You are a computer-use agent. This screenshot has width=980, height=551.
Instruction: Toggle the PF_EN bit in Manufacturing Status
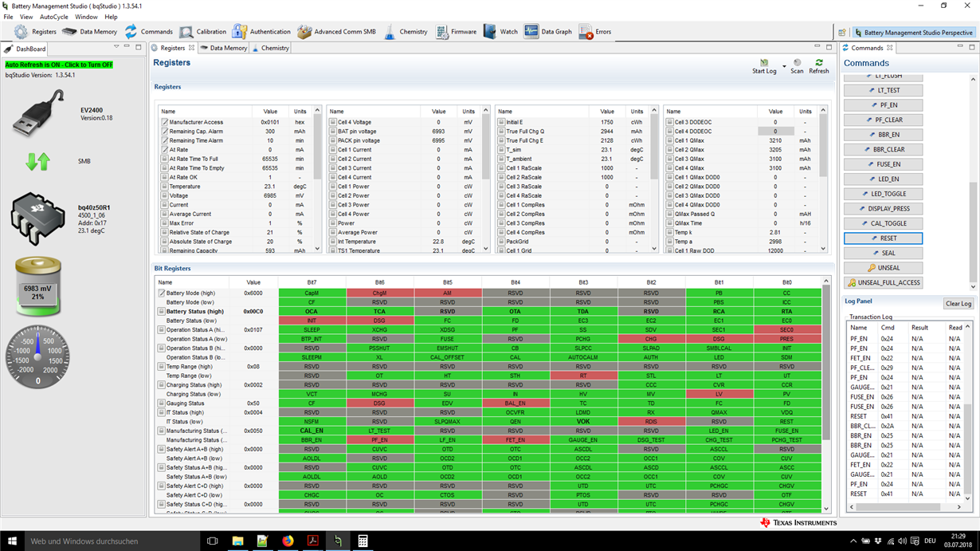point(379,440)
